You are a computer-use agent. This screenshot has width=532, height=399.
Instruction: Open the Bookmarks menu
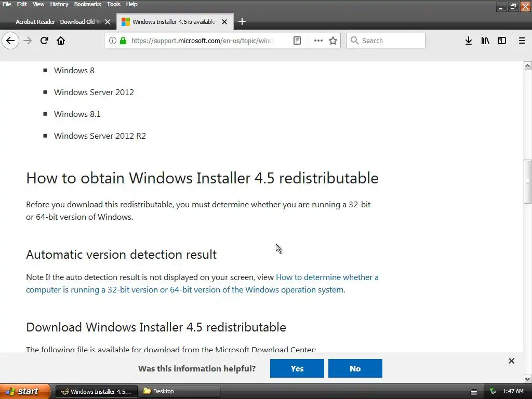click(x=87, y=4)
